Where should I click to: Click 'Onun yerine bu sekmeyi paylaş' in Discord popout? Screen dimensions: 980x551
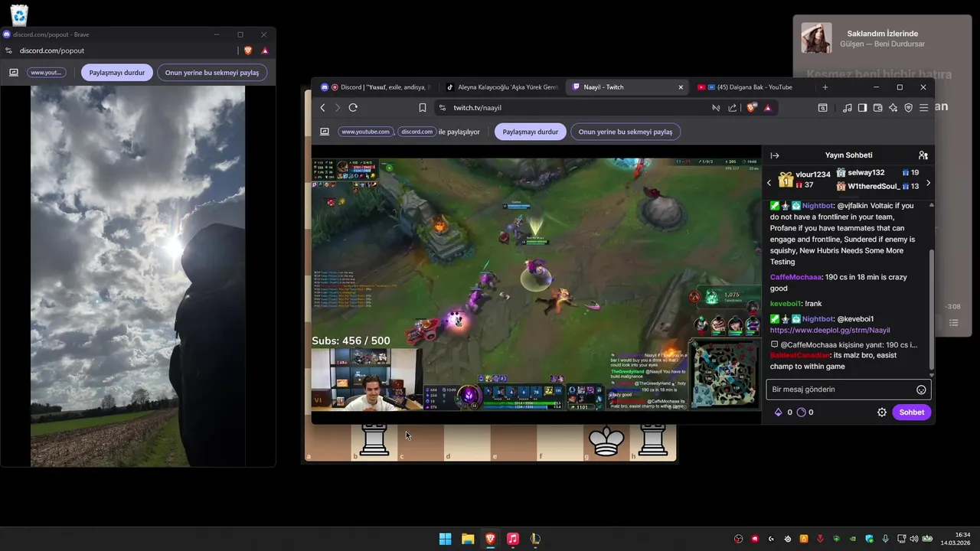[x=212, y=73]
